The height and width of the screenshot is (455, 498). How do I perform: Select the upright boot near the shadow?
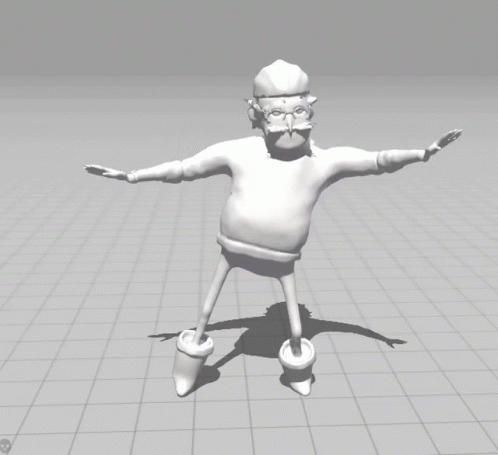point(298,367)
